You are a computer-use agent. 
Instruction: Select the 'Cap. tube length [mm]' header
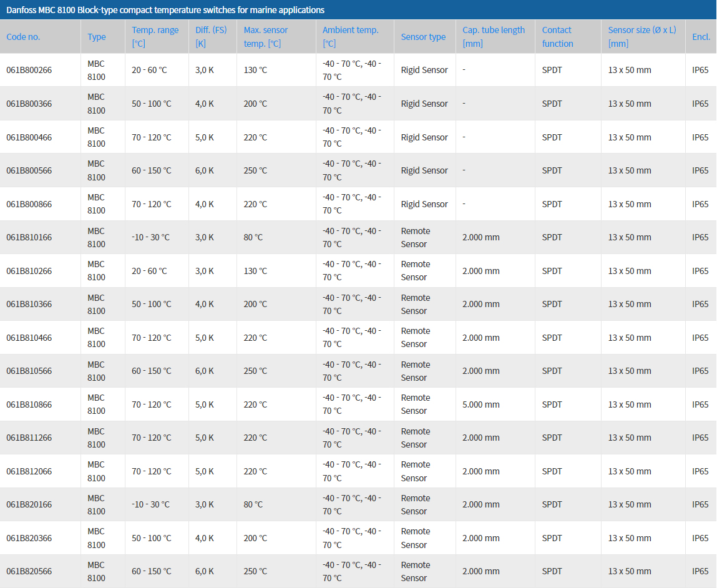(494, 37)
